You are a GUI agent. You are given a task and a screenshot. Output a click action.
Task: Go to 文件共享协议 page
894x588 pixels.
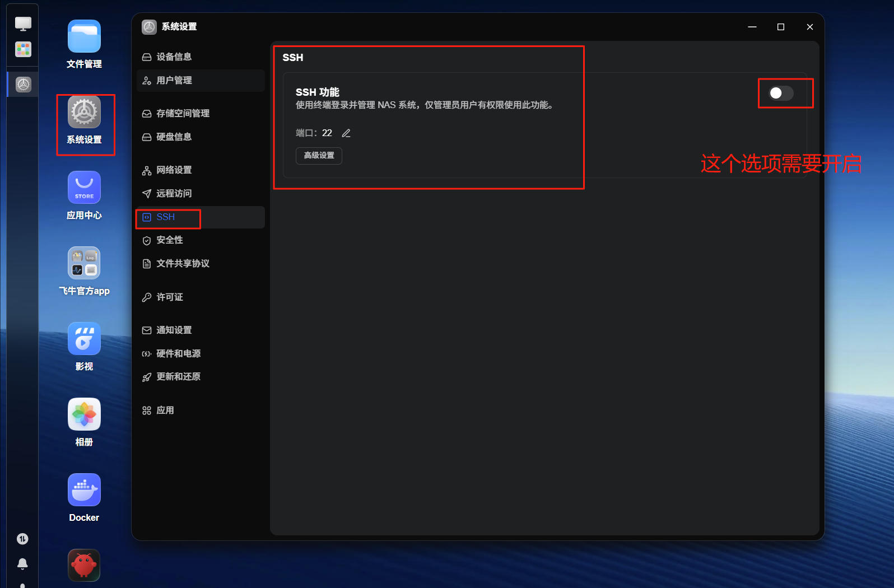(201, 264)
